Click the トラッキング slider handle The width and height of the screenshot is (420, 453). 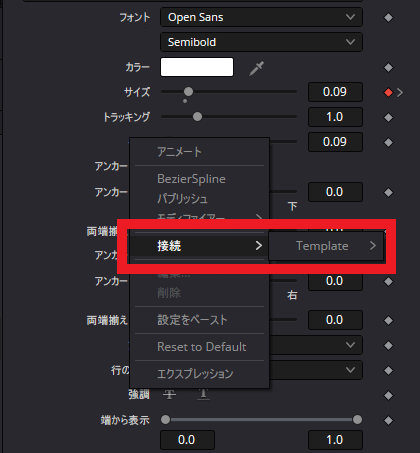point(197,117)
